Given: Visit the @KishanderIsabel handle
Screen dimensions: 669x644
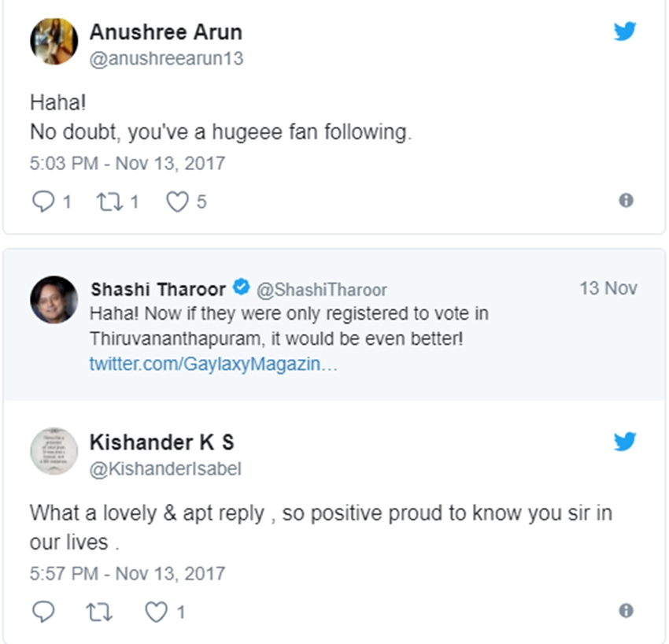Looking at the screenshot, I should click(165, 469).
